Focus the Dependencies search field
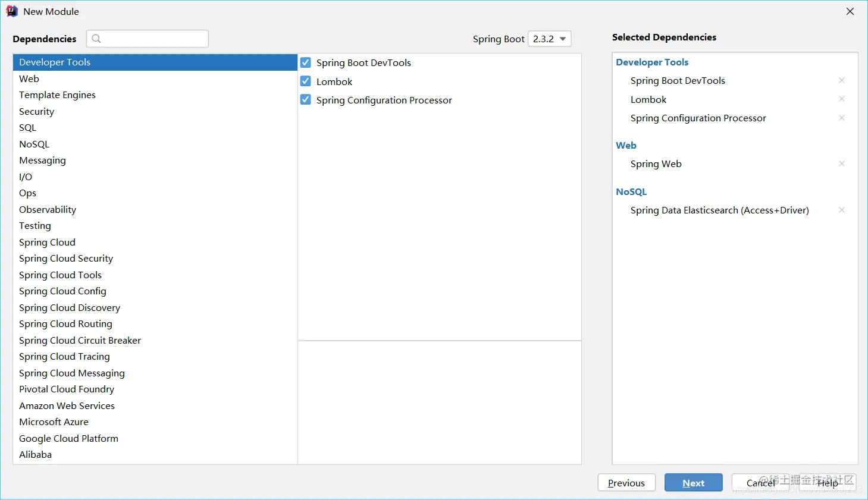The height and width of the screenshot is (500, 868). pyautogui.click(x=148, y=39)
